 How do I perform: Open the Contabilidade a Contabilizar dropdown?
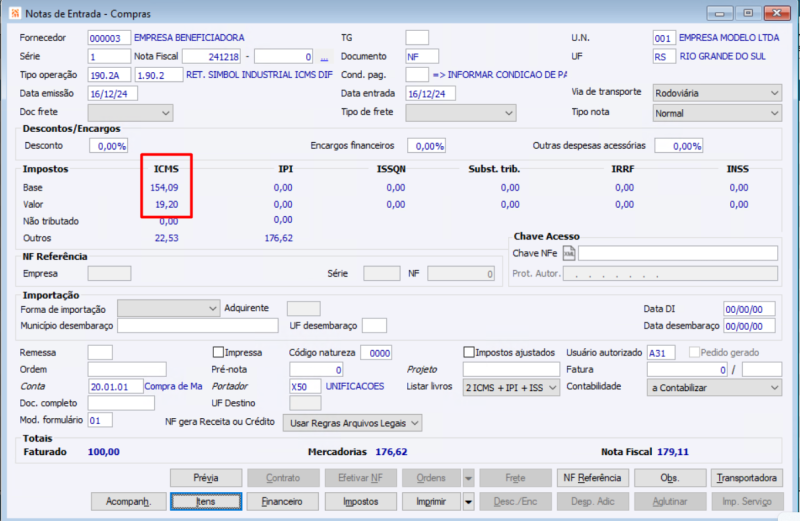(714, 388)
